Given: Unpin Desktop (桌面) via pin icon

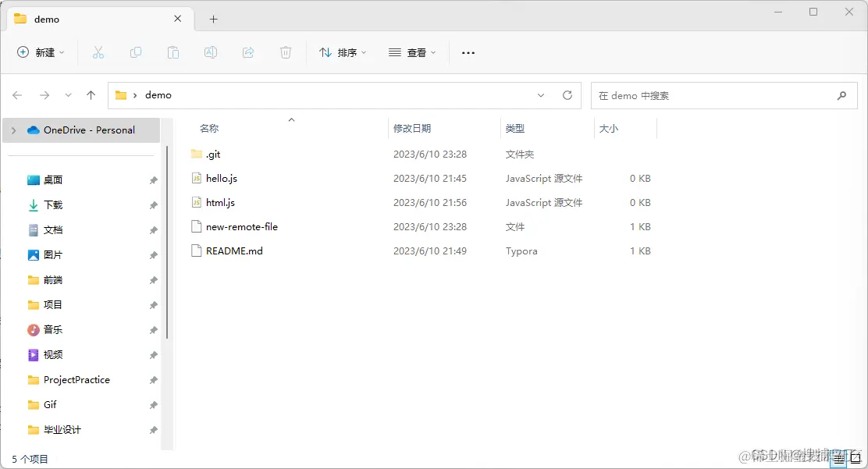Looking at the screenshot, I should click(x=153, y=180).
